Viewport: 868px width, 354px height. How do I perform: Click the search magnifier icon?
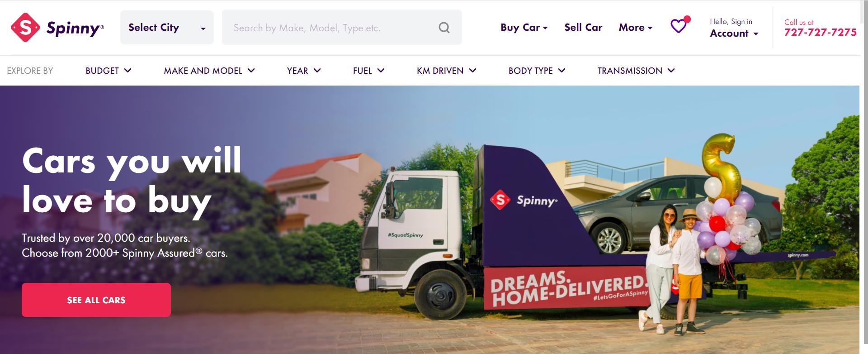(x=444, y=28)
